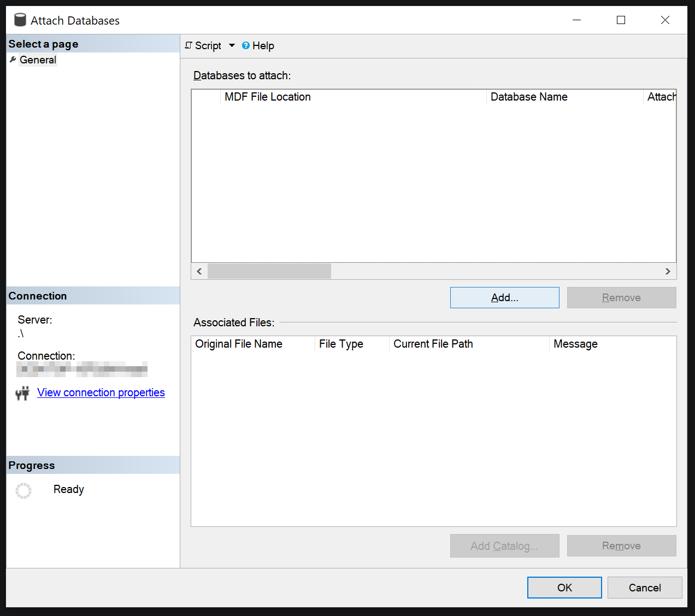Cancel the Attach Databases dialog
This screenshot has height=616, width=695.
[644, 588]
